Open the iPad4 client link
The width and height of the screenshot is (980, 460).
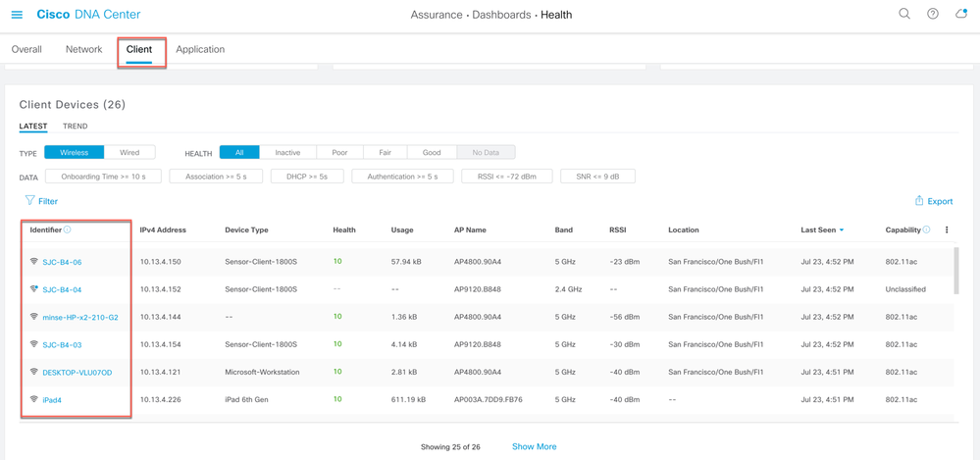point(52,400)
